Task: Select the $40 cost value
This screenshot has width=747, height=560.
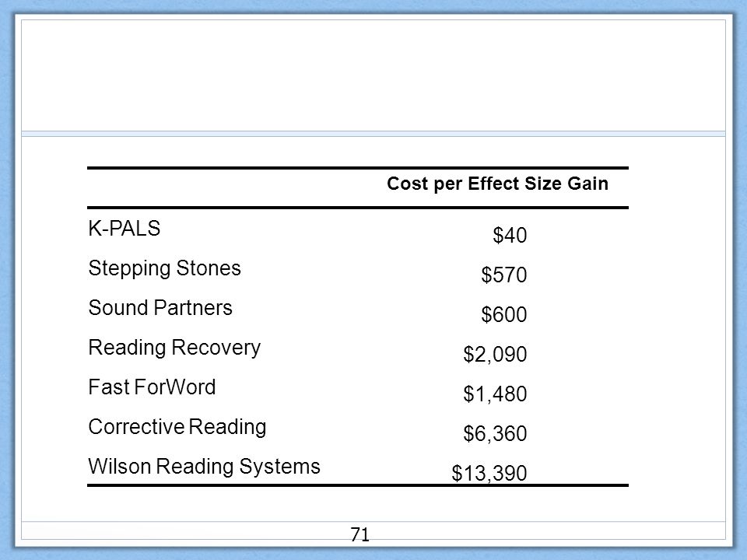Action: click(510, 235)
